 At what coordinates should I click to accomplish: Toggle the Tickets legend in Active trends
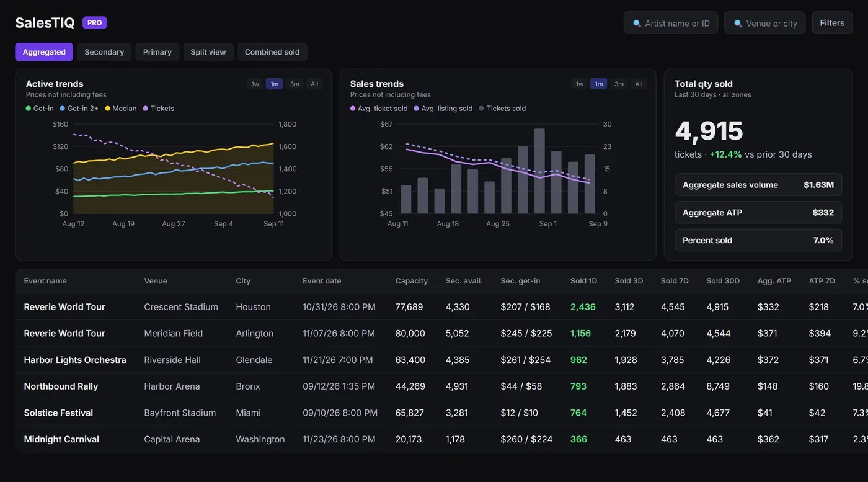point(158,109)
